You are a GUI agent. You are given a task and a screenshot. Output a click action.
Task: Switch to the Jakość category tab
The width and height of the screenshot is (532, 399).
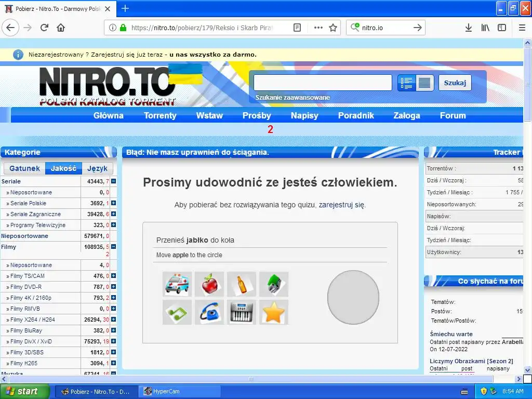pos(63,168)
